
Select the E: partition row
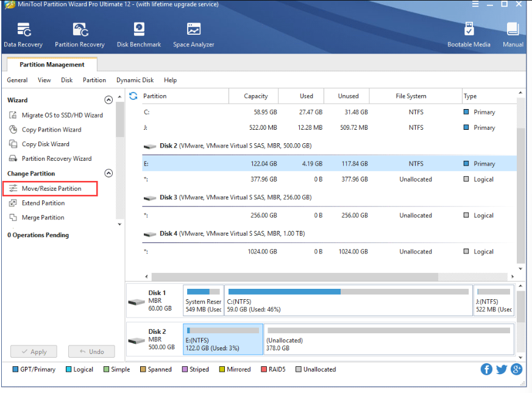(x=329, y=163)
